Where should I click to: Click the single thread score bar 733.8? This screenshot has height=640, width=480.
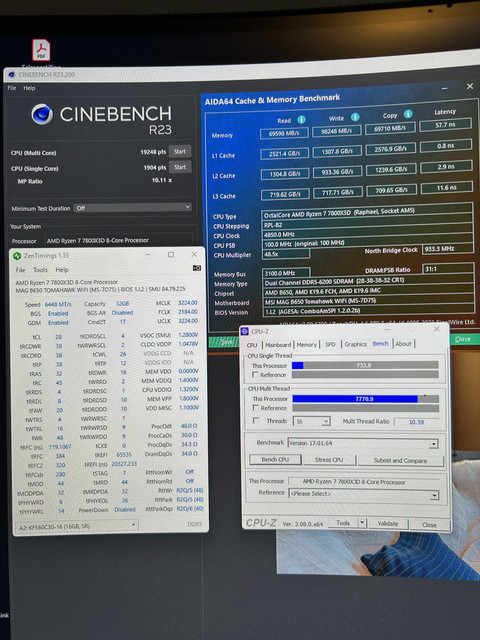tap(365, 365)
